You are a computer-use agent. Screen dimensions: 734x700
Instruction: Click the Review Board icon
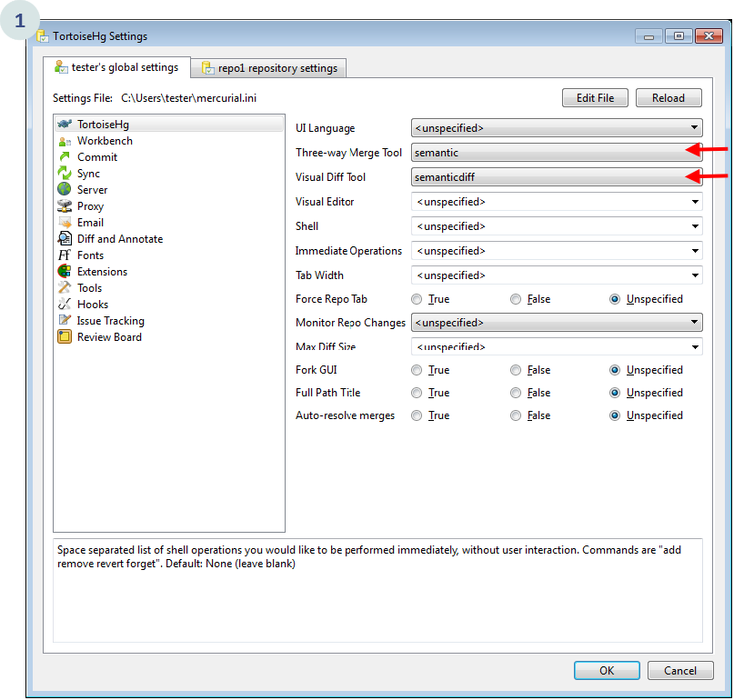(65, 337)
